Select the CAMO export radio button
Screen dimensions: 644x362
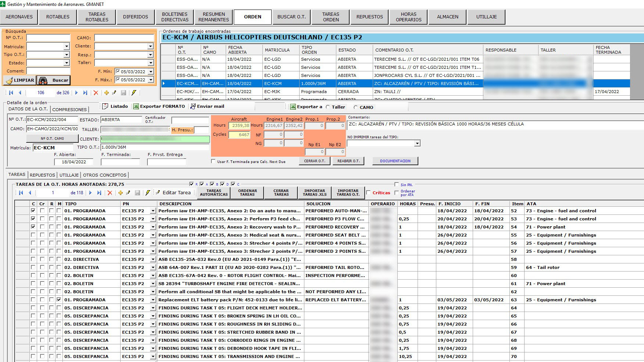(355, 107)
